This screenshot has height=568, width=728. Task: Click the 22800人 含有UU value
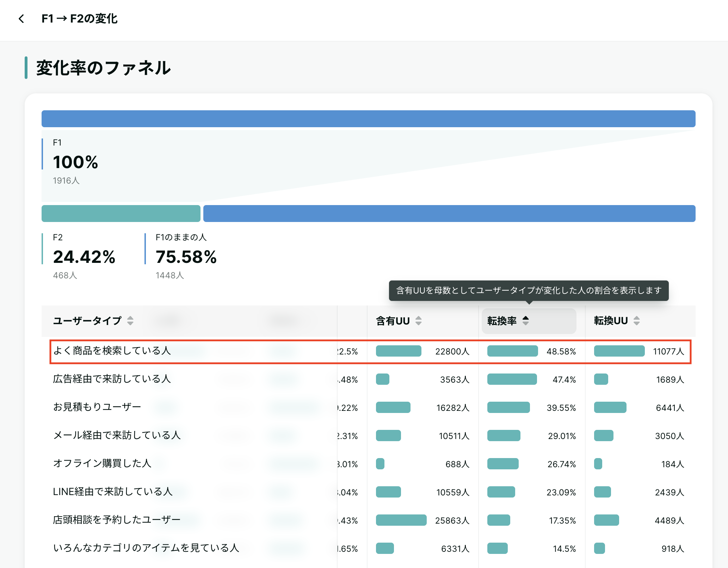pos(452,351)
